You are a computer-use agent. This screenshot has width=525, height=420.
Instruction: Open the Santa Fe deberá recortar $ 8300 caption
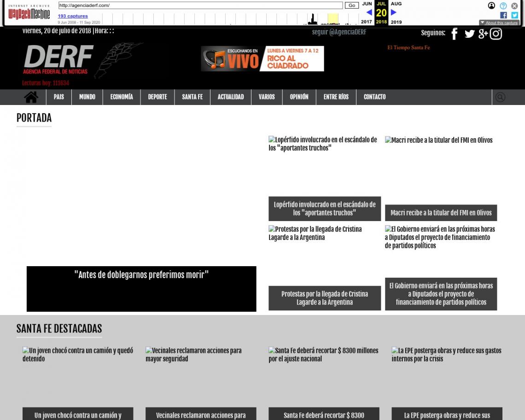point(324,414)
